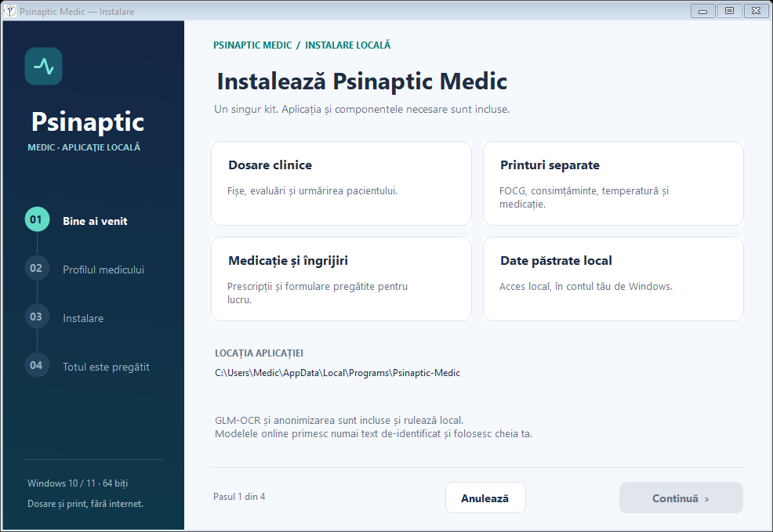Select step 03 circle badge
The height and width of the screenshot is (532, 773).
pos(37,317)
